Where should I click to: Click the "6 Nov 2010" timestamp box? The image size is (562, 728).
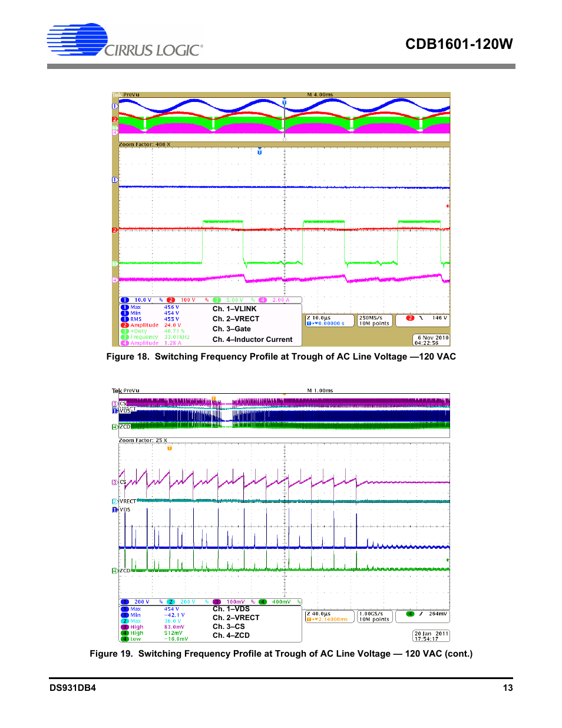431,340
